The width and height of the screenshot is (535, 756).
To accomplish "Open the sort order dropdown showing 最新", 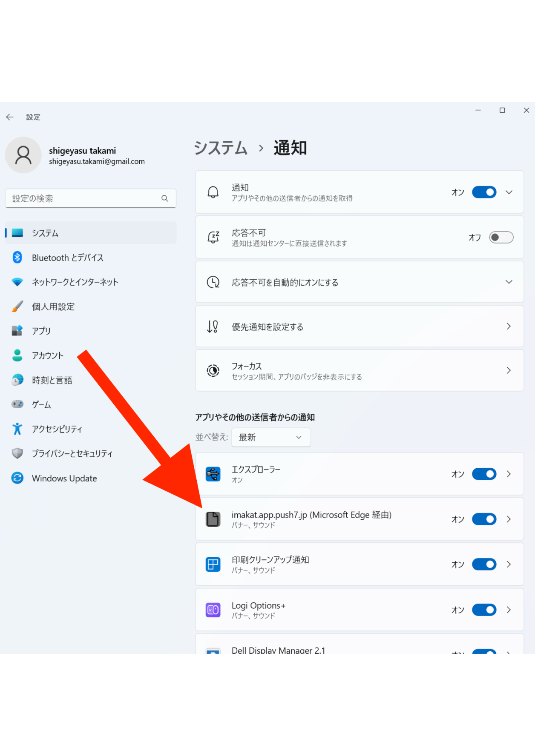I will (271, 438).
